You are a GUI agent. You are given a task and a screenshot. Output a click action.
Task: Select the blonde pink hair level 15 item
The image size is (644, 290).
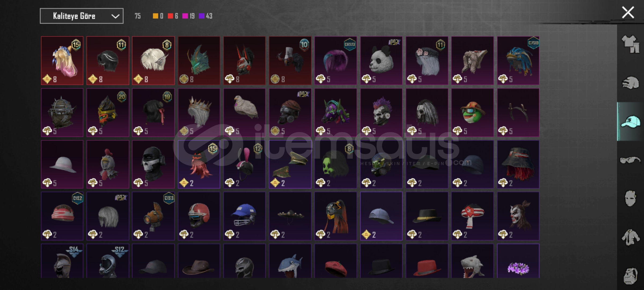62,61
